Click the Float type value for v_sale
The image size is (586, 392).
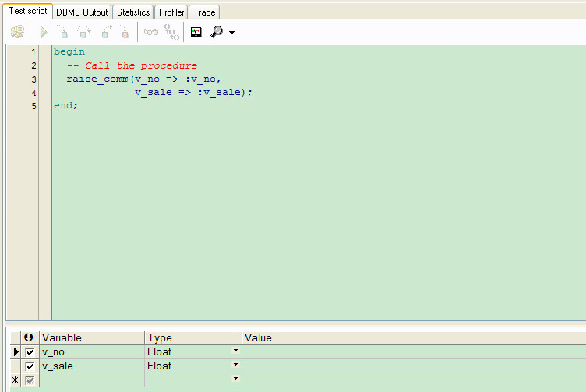coord(159,366)
